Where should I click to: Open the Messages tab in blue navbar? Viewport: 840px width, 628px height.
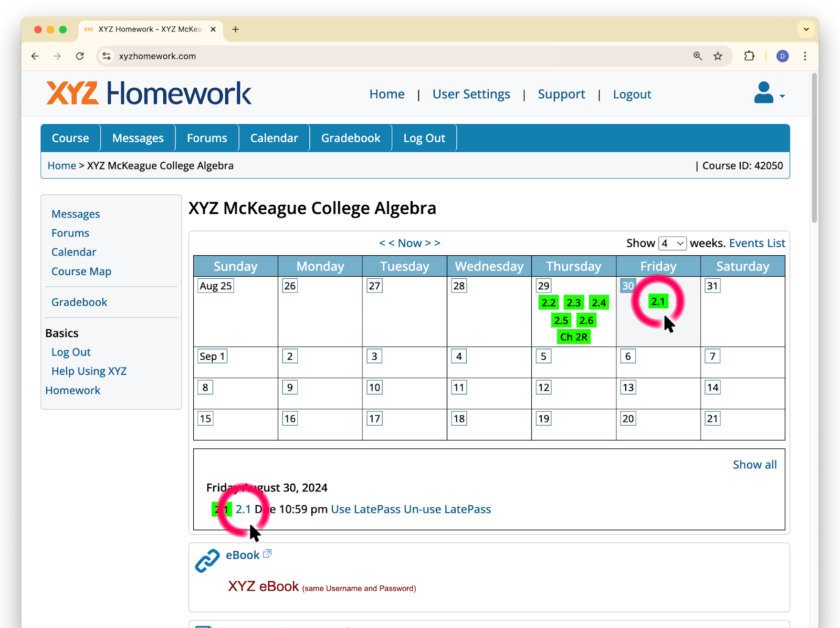(x=138, y=138)
